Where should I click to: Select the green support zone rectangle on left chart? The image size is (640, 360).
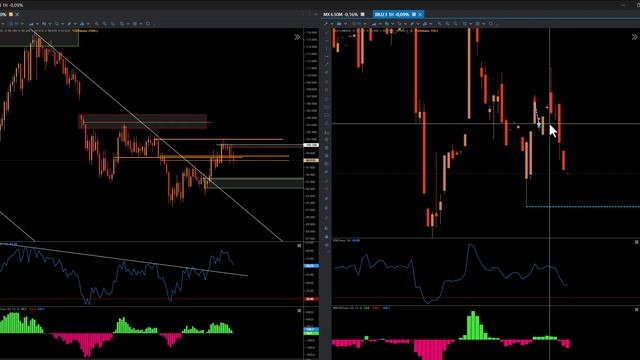pyautogui.click(x=255, y=183)
